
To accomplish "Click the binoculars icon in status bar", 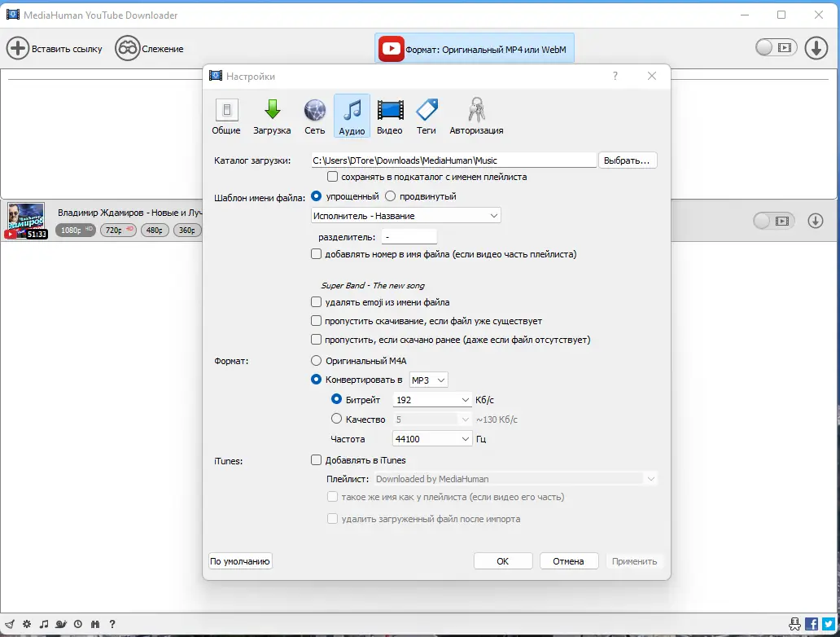I will 95,624.
